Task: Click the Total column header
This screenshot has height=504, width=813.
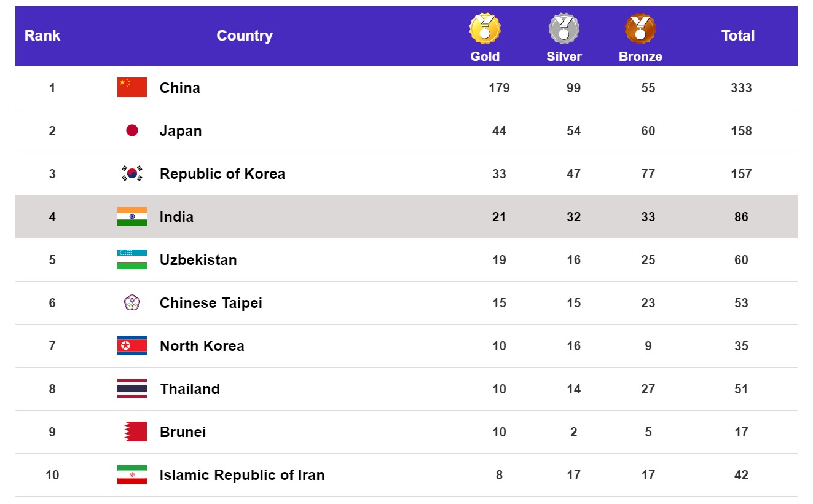Action: [x=738, y=36]
